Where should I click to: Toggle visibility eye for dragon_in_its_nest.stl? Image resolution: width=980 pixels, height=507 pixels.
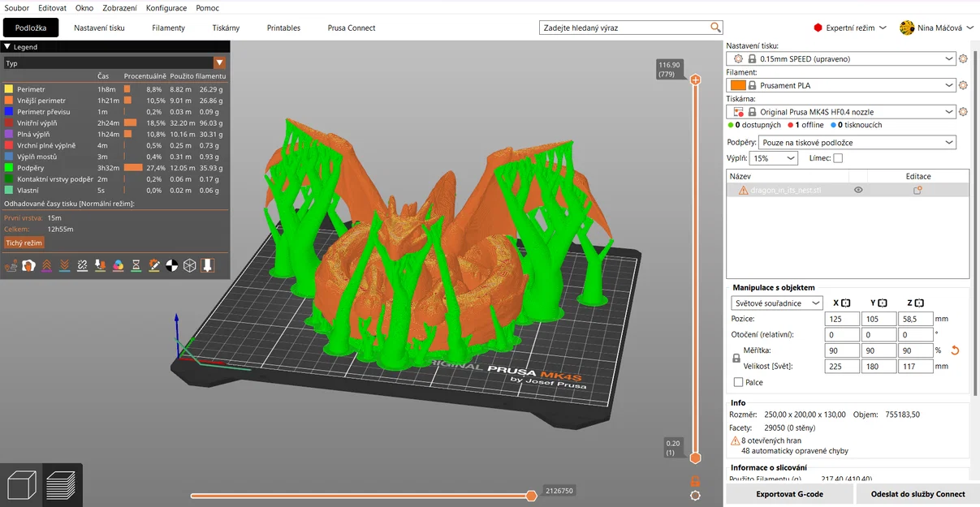pos(858,190)
